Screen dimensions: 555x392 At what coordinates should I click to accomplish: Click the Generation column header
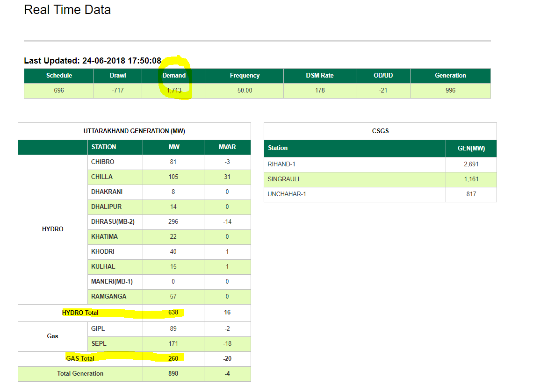click(450, 76)
